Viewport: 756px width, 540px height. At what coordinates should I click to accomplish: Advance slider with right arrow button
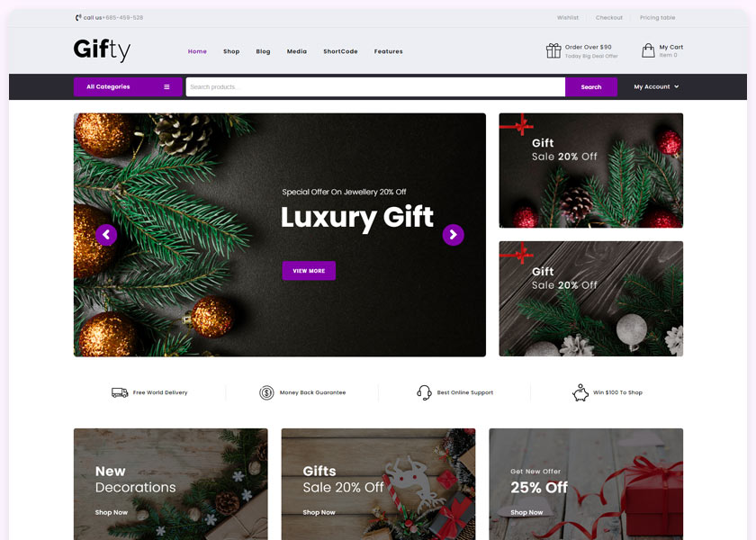click(454, 235)
